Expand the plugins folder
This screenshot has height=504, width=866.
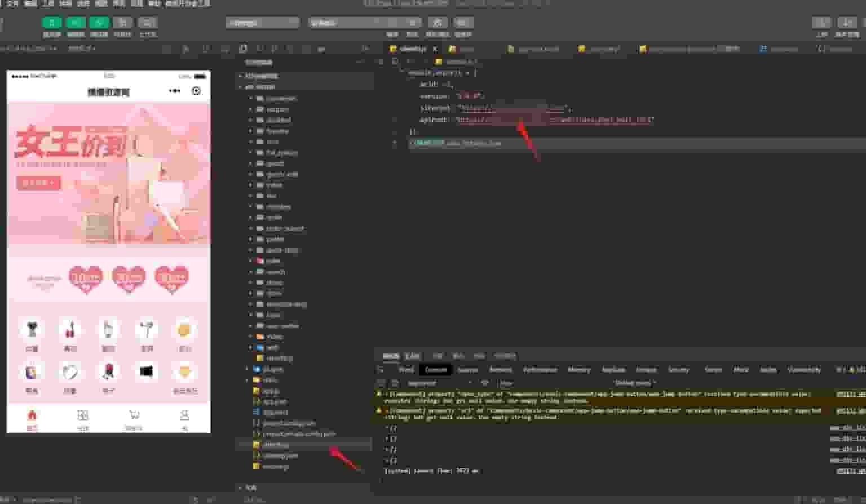click(273, 369)
